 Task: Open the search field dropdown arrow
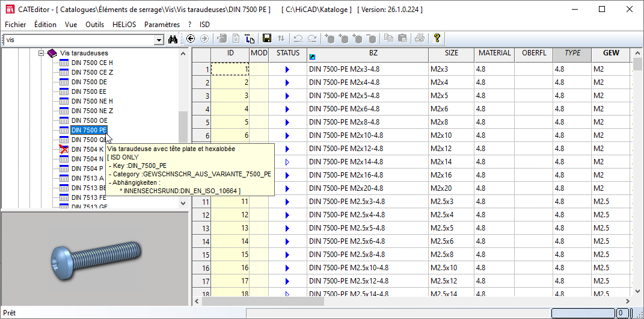pos(159,40)
